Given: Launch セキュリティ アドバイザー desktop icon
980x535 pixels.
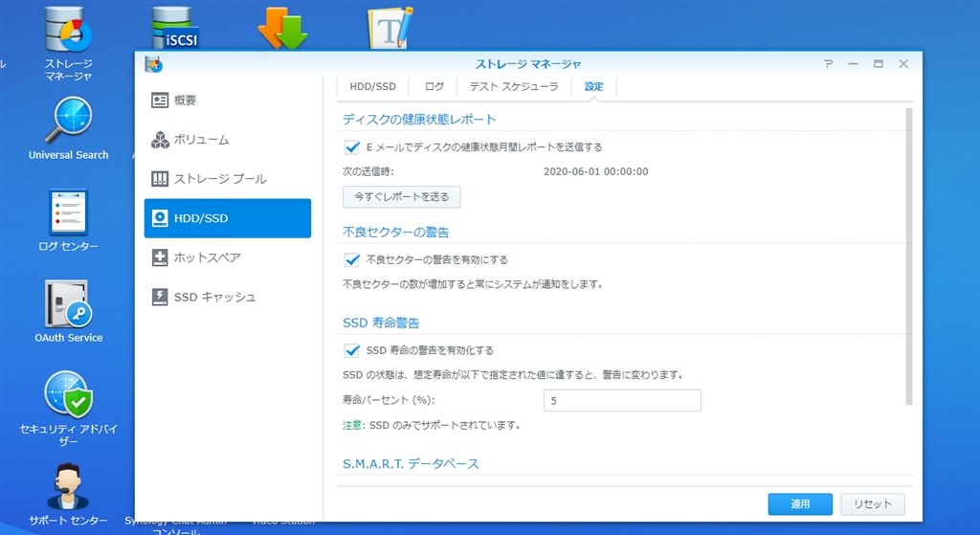Looking at the screenshot, I should 69,409.
